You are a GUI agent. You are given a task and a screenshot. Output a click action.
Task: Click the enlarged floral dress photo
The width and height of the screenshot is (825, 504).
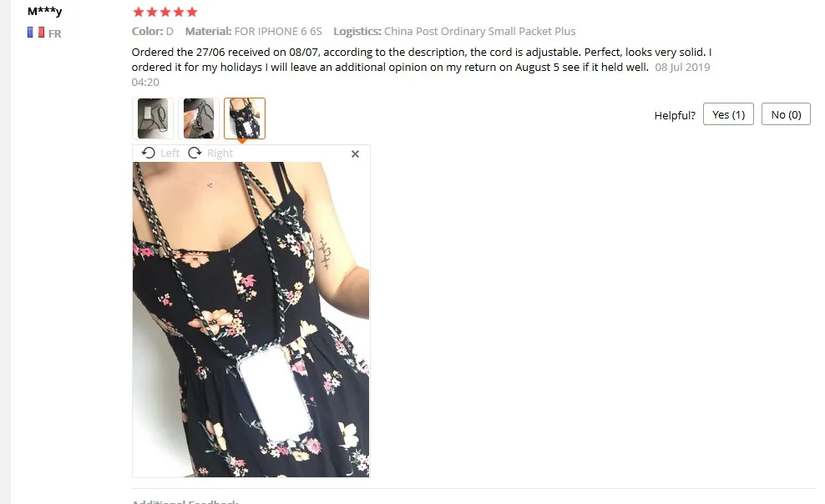click(251, 320)
